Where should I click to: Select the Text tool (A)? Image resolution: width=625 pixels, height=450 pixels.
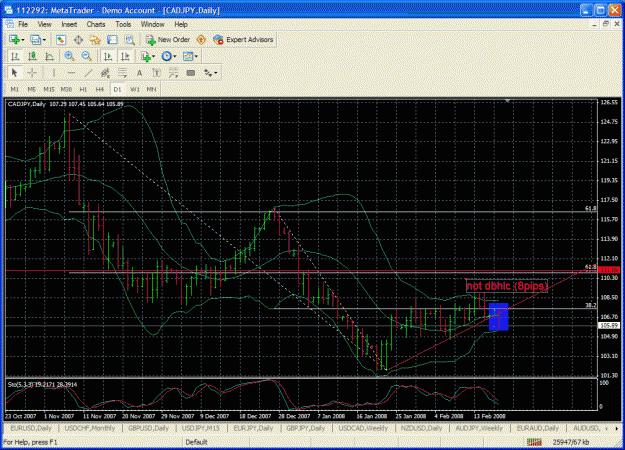pos(140,73)
